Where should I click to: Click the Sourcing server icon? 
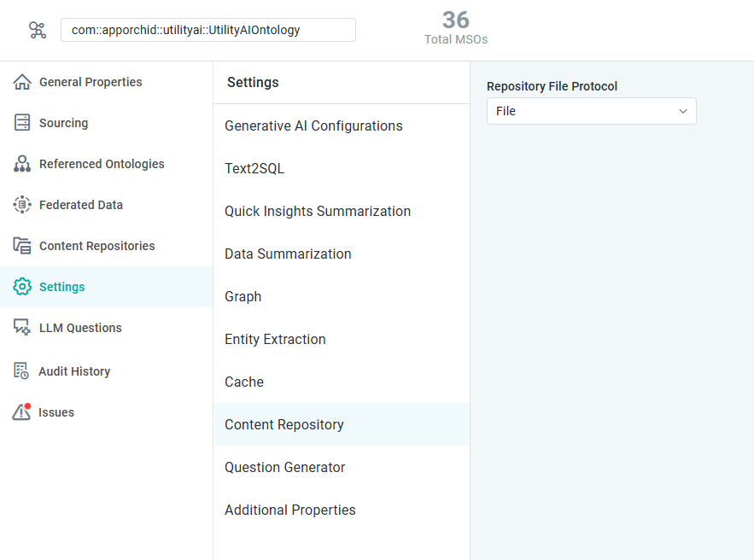(22, 123)
